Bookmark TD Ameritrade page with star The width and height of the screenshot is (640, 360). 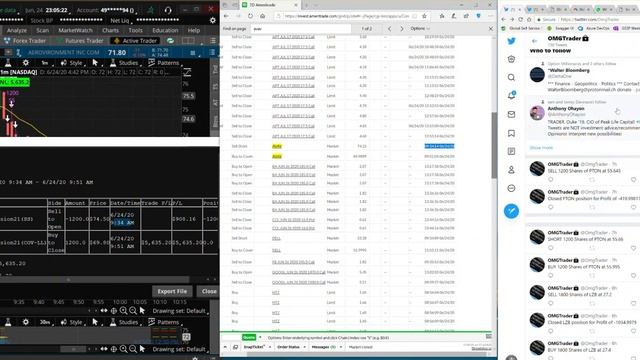(x=424, y=16)
